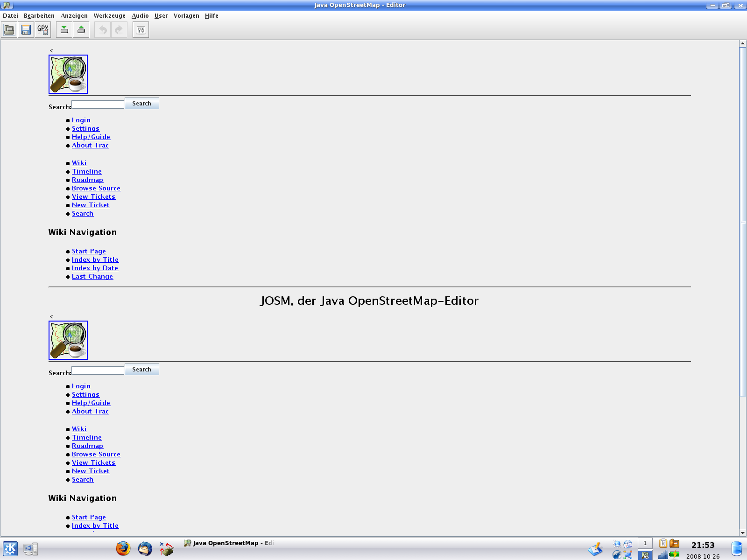Open the first Login link
The height and width of the screenshot is (560, 747).
(x=81, y=120)
